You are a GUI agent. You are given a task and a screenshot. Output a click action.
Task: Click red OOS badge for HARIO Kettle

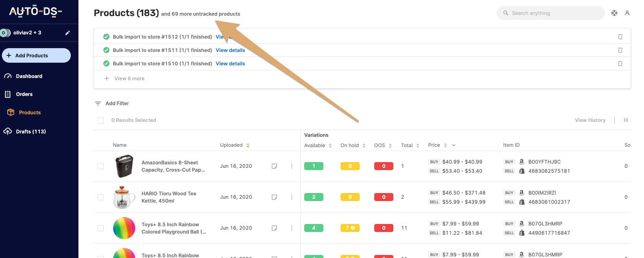384,197
